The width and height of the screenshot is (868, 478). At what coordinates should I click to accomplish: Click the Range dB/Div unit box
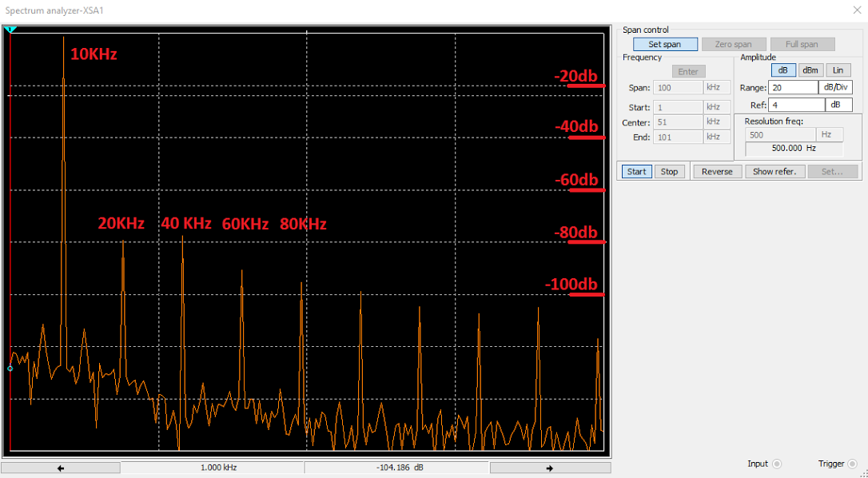click(x=835, y=87)
